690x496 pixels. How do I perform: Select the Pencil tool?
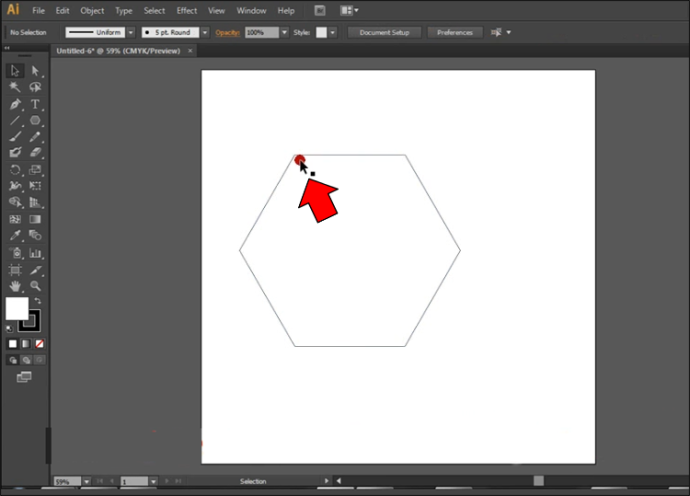pyautogui.click(x=35, y=136)
